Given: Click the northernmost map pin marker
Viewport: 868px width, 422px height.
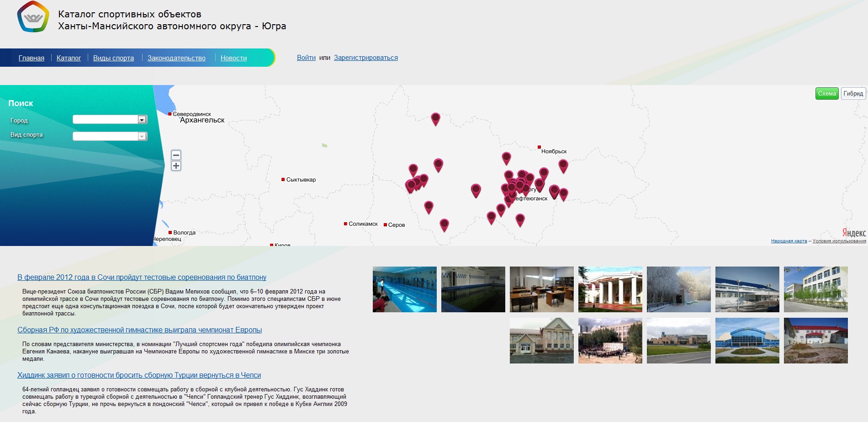Looking at the screenshot, I should [435, 118].
